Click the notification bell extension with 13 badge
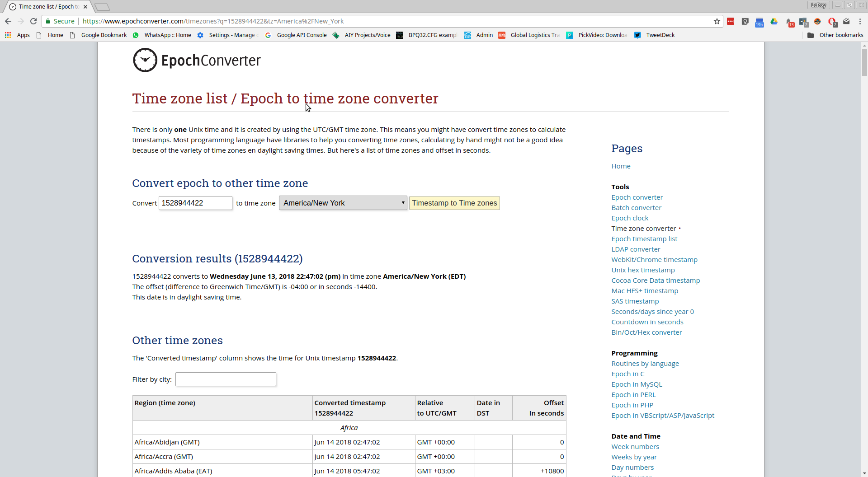 789,22
